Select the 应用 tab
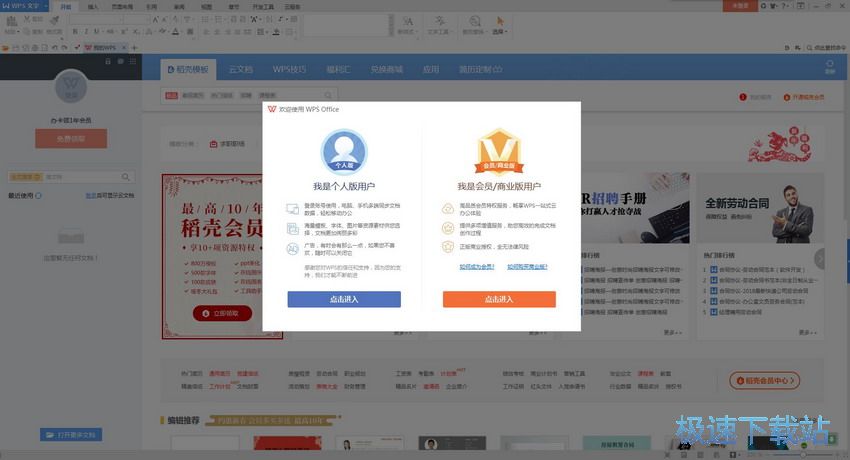 click(431, 69)
